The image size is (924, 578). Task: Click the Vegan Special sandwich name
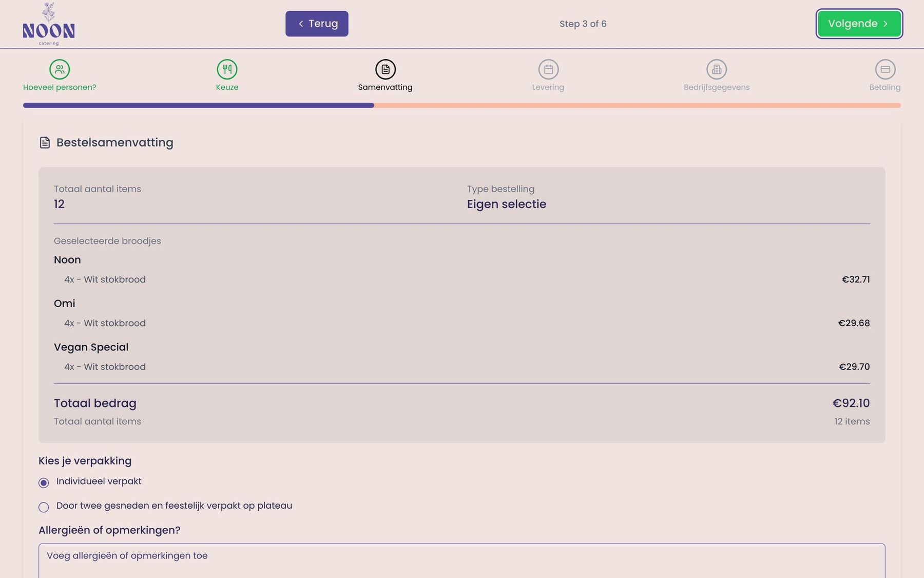pos(91,347)
